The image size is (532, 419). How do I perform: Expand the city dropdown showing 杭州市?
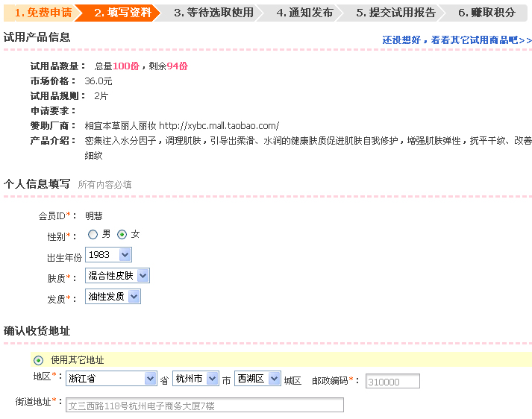pyautogui.click(x=195, y=379)
